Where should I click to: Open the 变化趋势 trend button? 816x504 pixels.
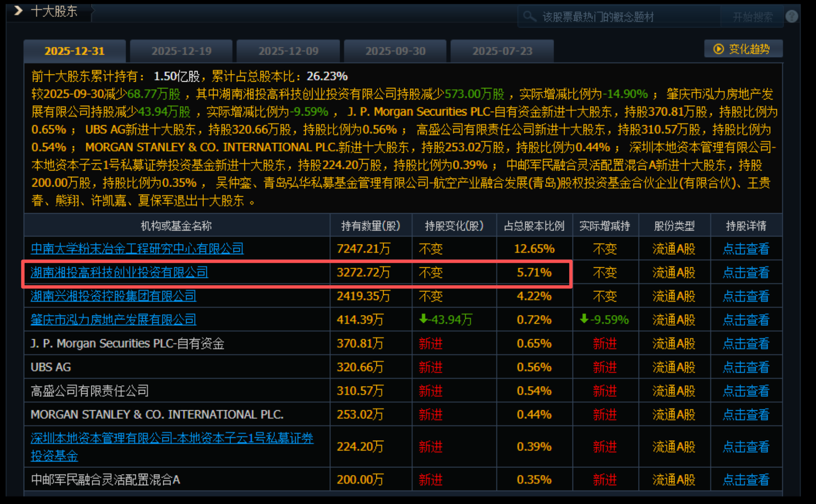point(743,49)
